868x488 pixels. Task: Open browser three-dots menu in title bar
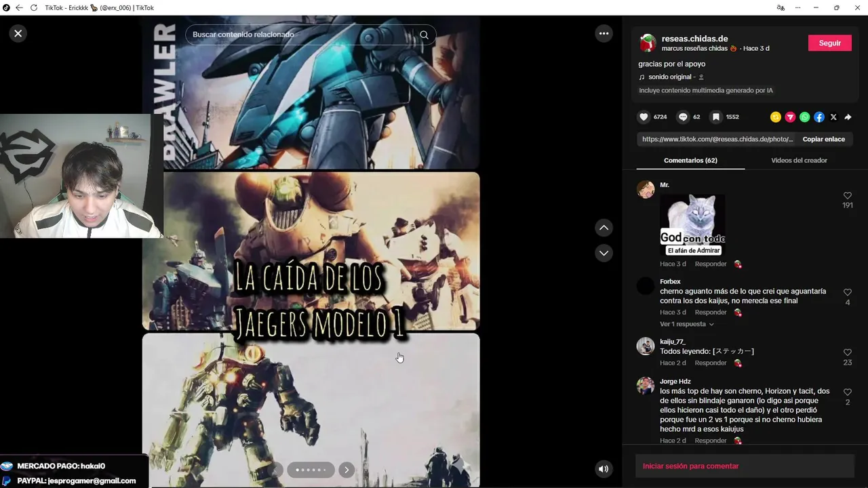[798, 7]
